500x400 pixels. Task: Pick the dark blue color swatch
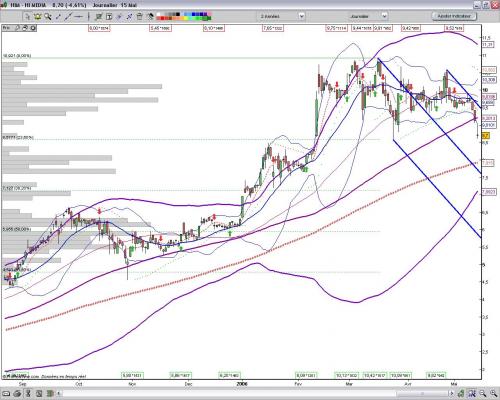[201, 15]
